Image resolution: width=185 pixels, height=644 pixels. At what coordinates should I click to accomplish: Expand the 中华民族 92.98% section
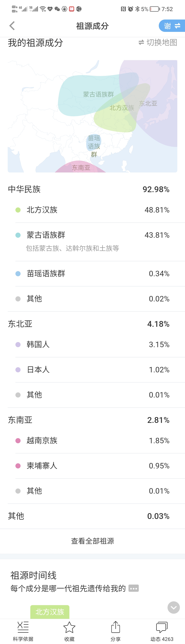[x=92, y=189]
